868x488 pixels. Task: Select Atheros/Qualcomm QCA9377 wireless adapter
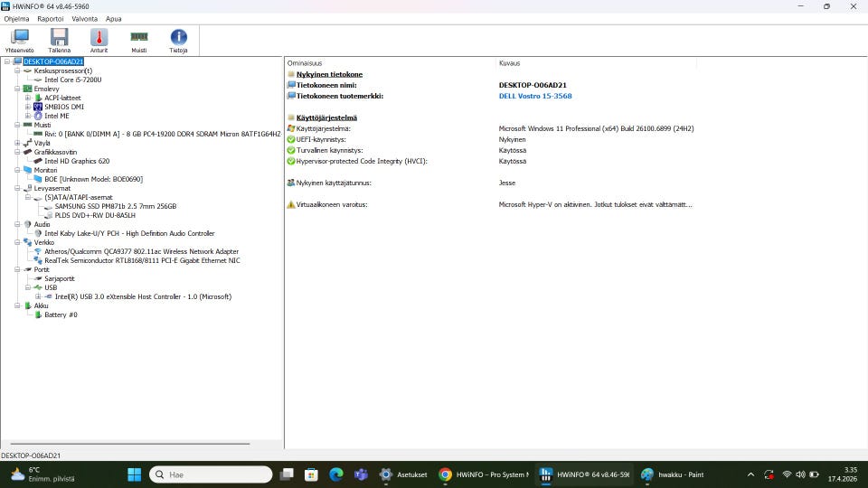click(141, 251)
